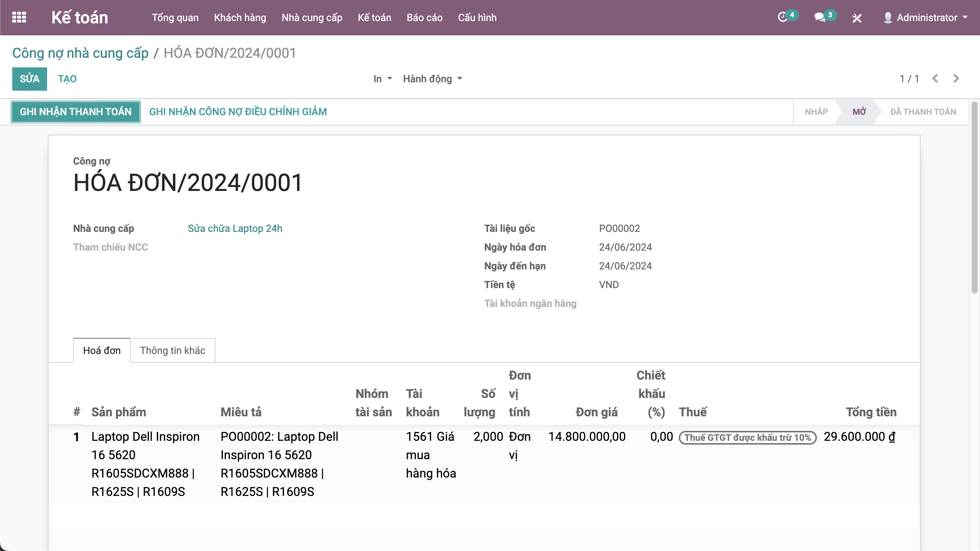Image resolution: width=980 pixels, height=551 pixels.
Task: Open the Báo cáo menu
Action: (x=424, y=18)
